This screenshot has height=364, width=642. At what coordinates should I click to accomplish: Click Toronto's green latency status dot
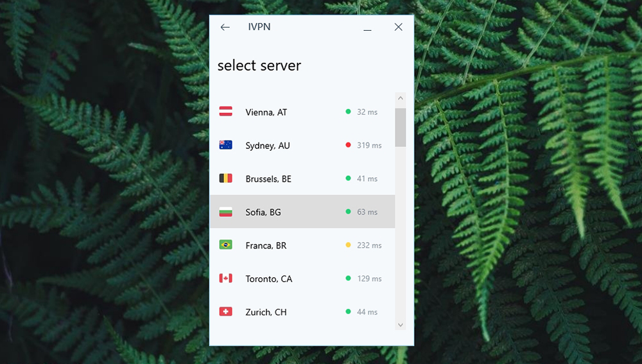point(348,279)
